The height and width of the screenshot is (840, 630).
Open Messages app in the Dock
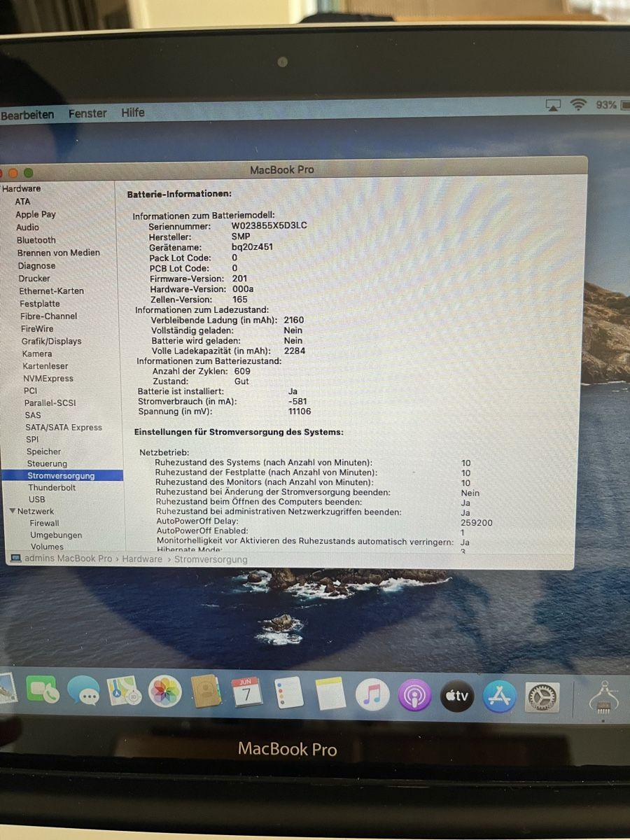(83, 692)
